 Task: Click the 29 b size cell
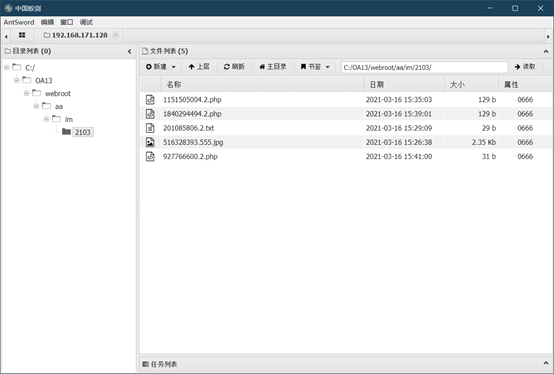489,128
